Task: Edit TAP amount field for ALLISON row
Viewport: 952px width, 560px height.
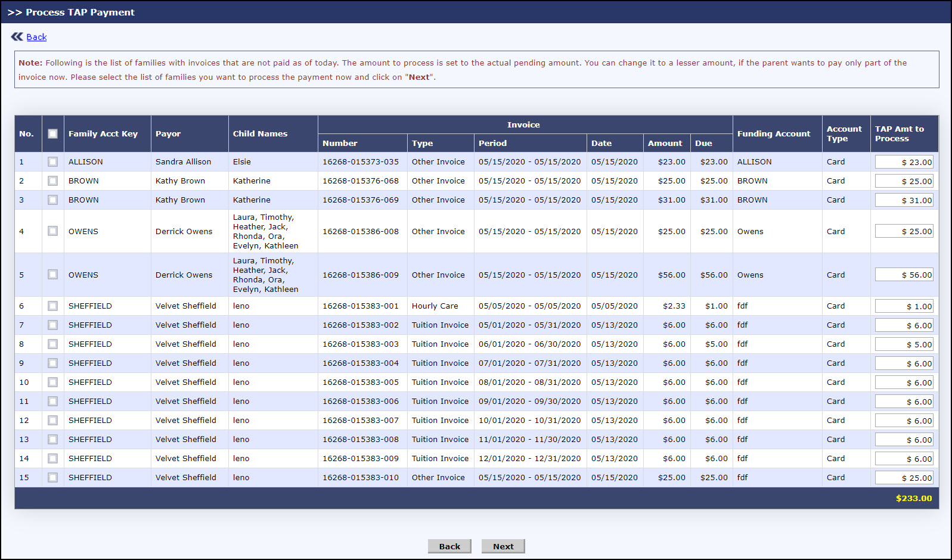Action: tap(904, 162)
